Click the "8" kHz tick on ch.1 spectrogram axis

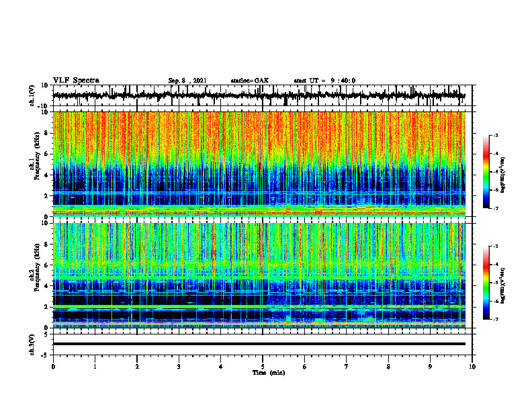[x=46, y=133]
